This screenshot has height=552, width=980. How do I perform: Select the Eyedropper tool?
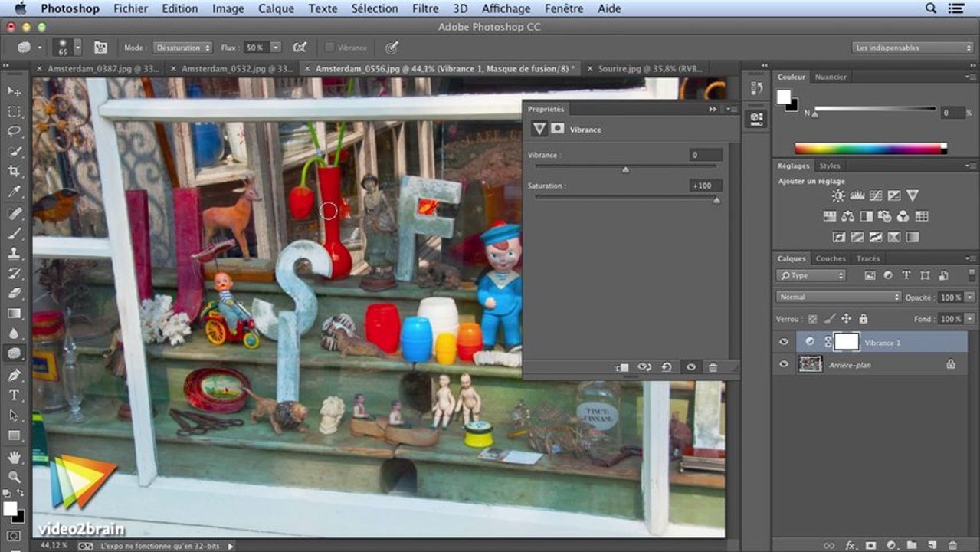(14, 192)
